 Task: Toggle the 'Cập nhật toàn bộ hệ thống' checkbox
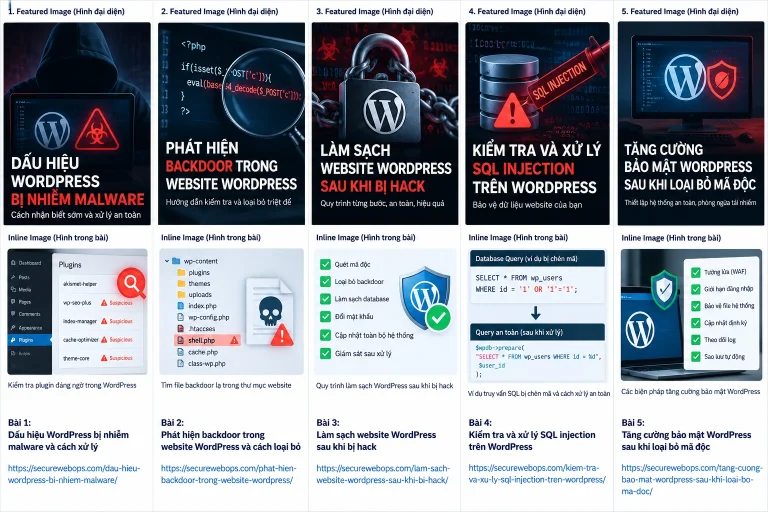tap(325, 335)
